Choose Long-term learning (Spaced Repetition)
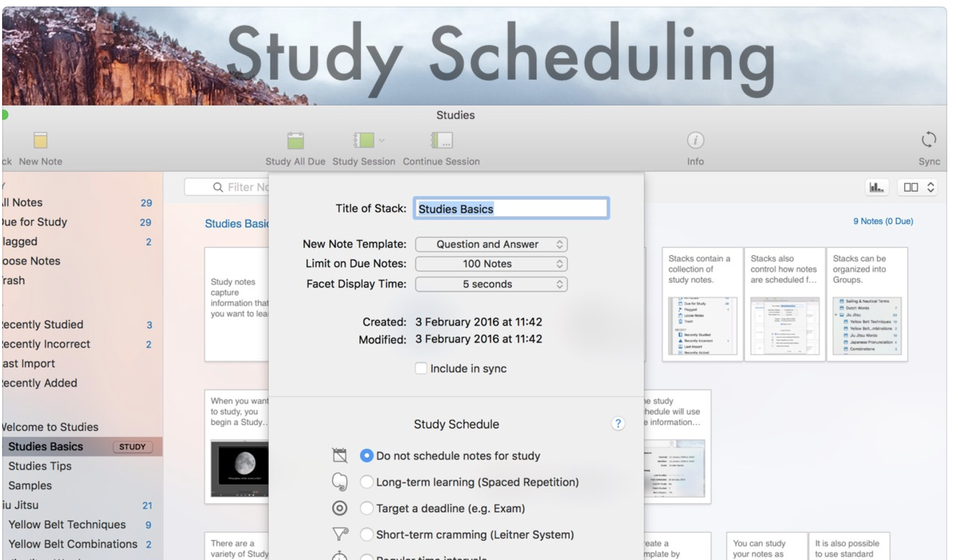Viewport: 958px width, 560px height. (367, 482)
